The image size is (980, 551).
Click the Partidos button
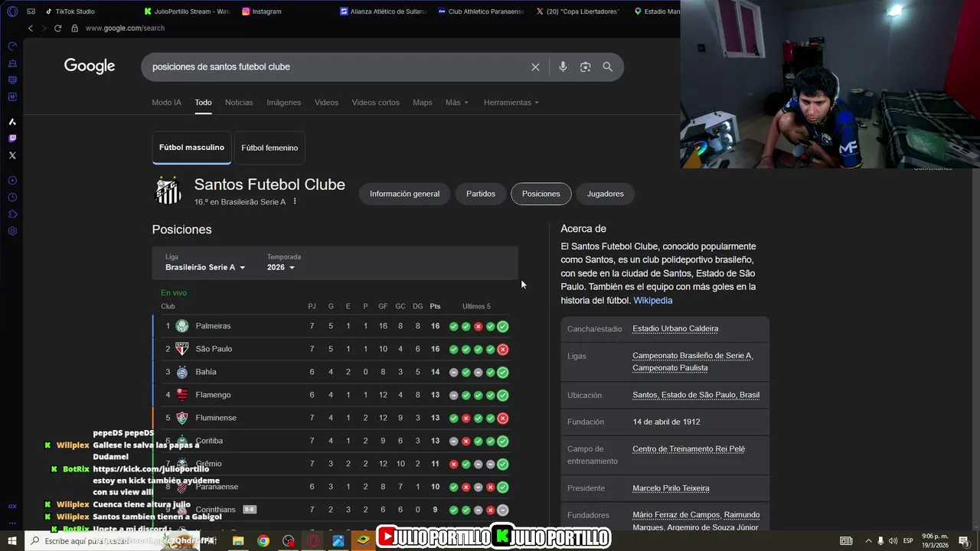coord(481,194)
